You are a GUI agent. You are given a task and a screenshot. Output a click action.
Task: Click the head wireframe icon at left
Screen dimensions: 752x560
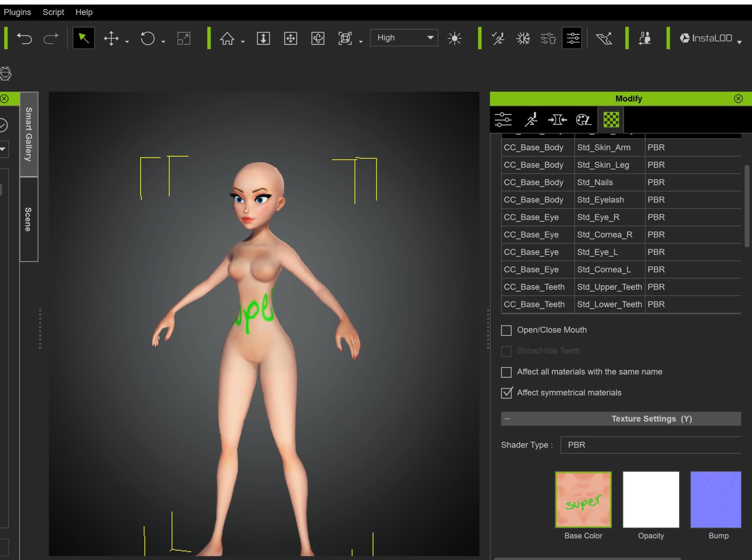(x=6, y=73)
